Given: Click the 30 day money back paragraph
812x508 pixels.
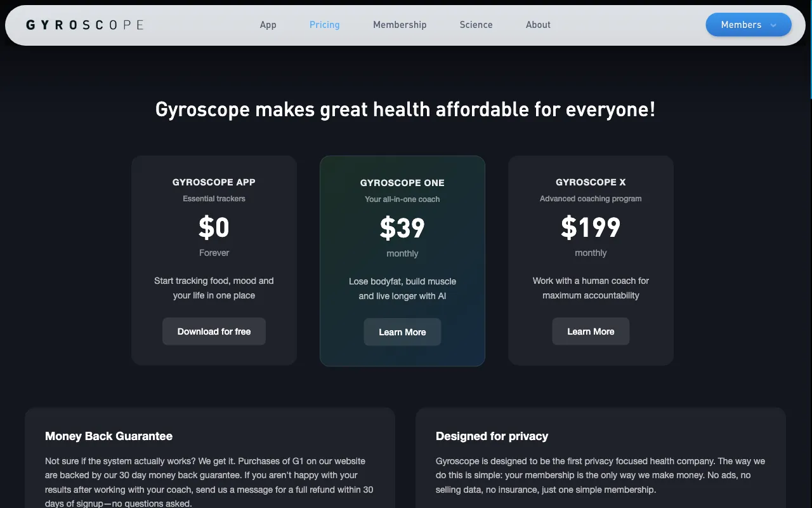Looking at the screenshot, I should 209,482.
